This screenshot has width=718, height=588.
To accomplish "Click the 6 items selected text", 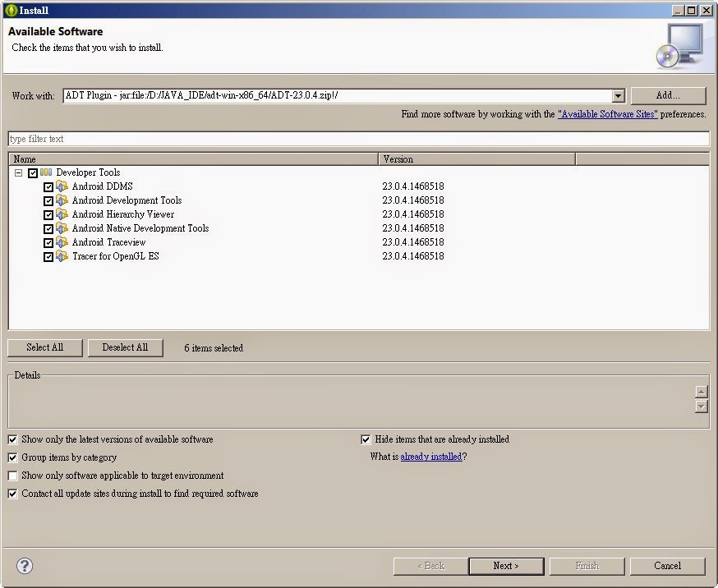I will click(x=214, y=348).
